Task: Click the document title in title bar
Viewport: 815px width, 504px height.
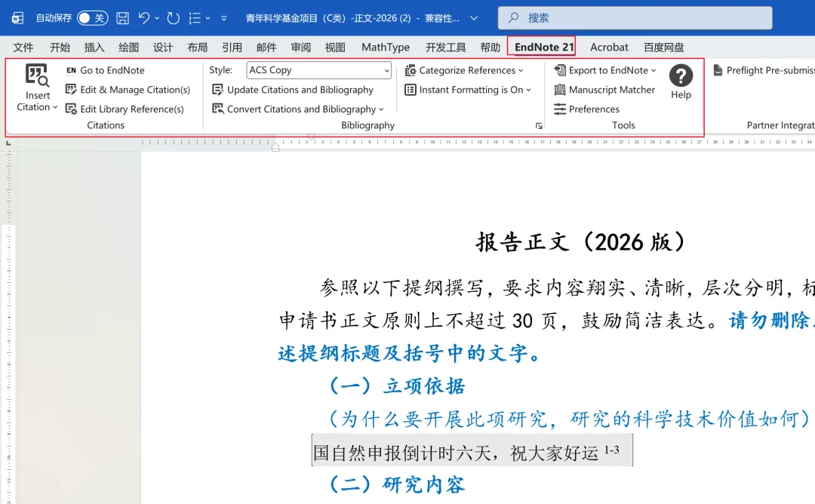Action: [352, 18]
